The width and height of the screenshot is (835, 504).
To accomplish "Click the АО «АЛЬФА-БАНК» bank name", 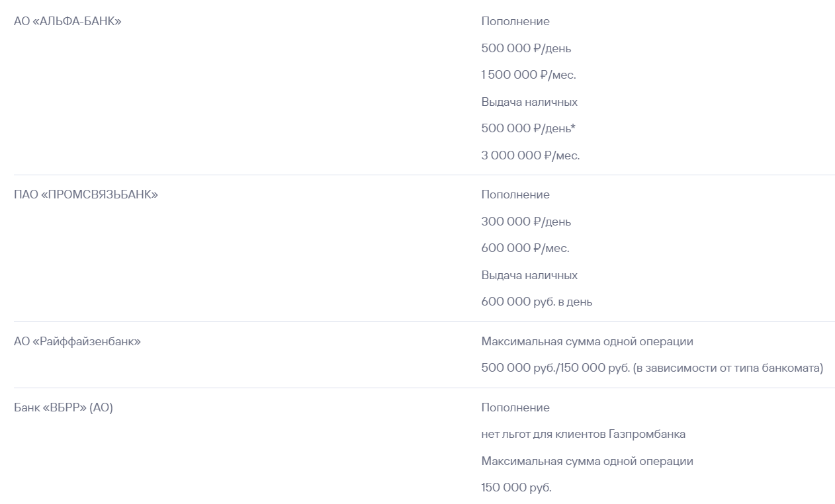I will tap(67, 21).
